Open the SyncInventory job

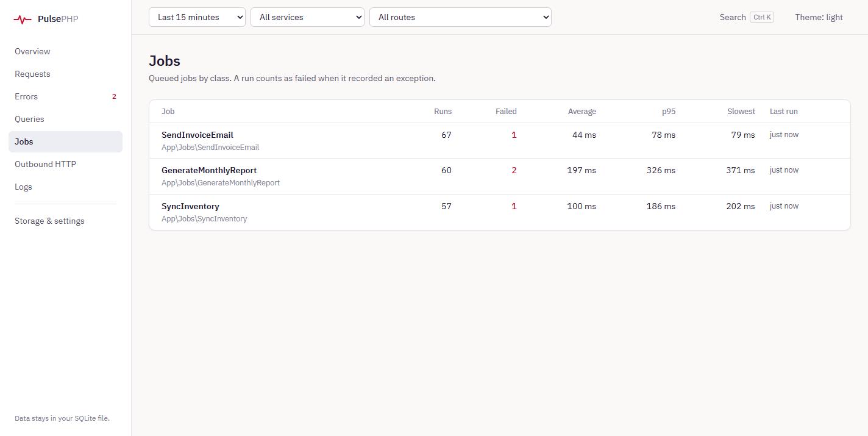(x=190, y=206)
